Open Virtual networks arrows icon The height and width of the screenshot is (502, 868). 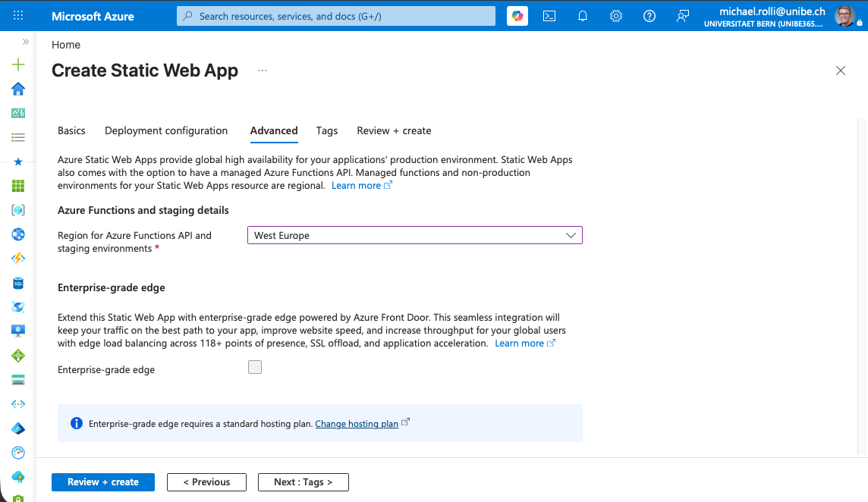coord(18,404)
